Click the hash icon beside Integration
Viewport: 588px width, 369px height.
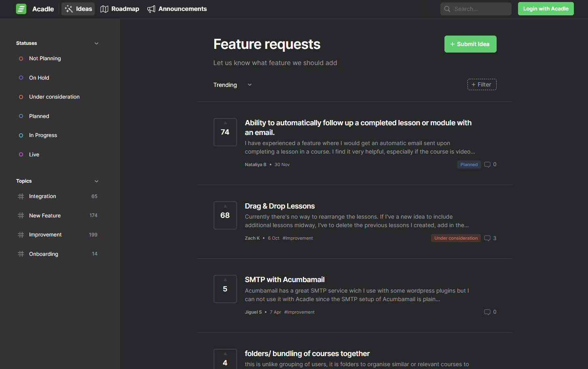click(x=21, y=196)
